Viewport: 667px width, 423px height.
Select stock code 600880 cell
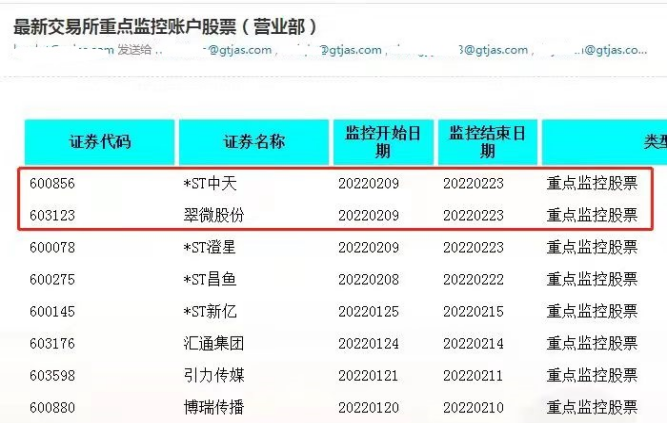coord(53,407)
